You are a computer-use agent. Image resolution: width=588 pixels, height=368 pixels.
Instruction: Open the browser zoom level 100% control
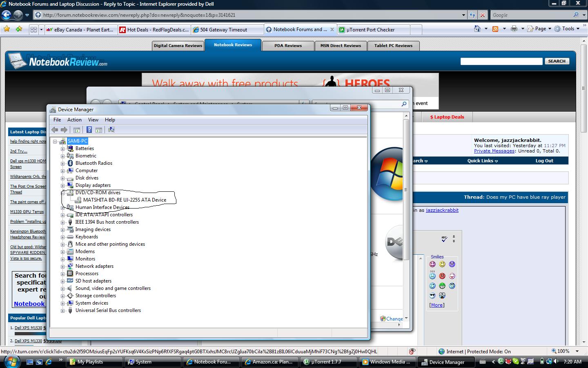(565, 351)
